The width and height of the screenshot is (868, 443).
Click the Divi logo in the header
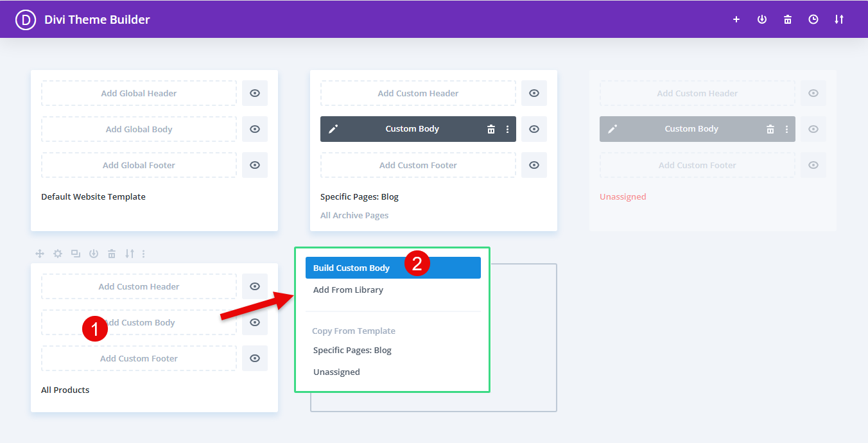(26, 19)
